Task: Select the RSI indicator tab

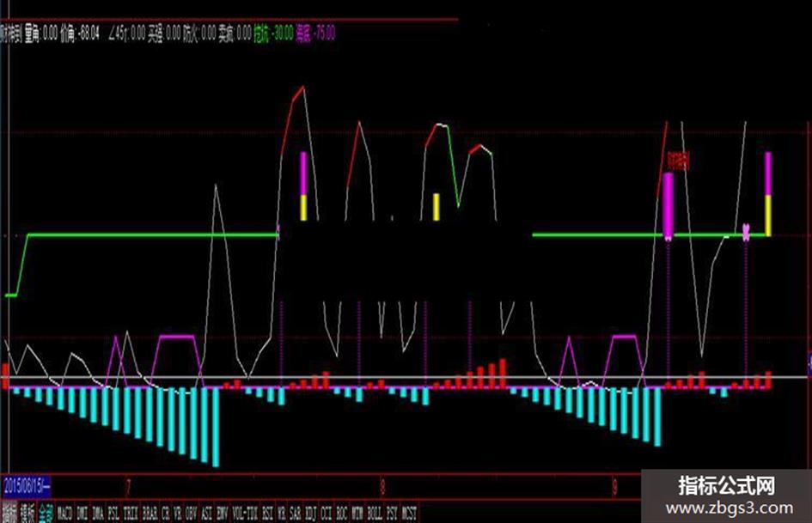Action: pos(268,514)
